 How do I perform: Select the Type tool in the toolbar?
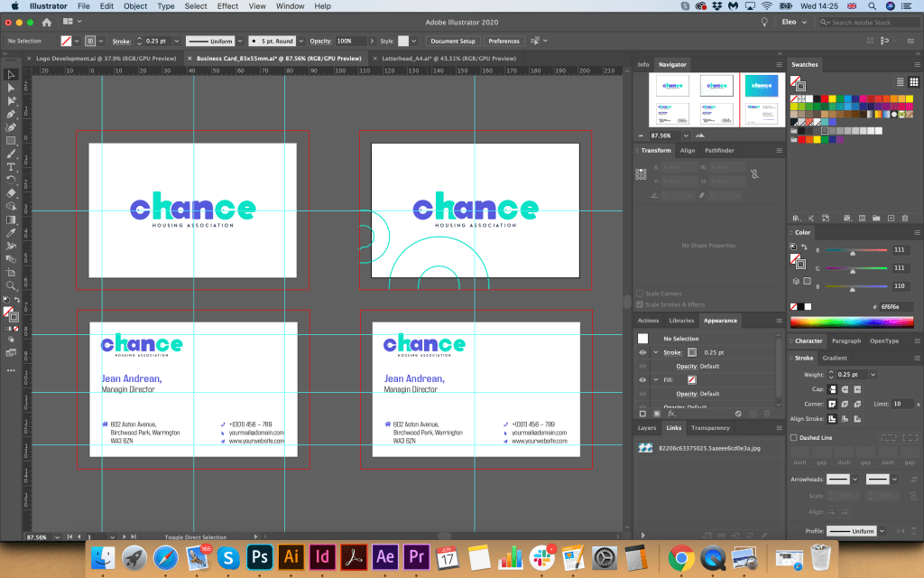tap(11, 167)
